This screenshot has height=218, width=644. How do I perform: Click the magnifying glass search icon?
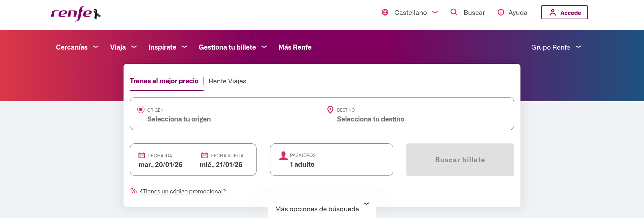tap(454, 12)
